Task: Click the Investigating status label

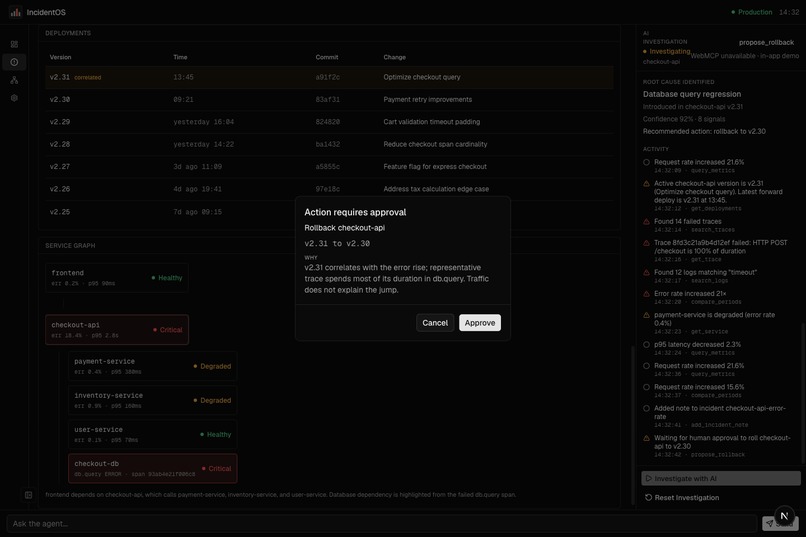Action: tap(669, 51)
